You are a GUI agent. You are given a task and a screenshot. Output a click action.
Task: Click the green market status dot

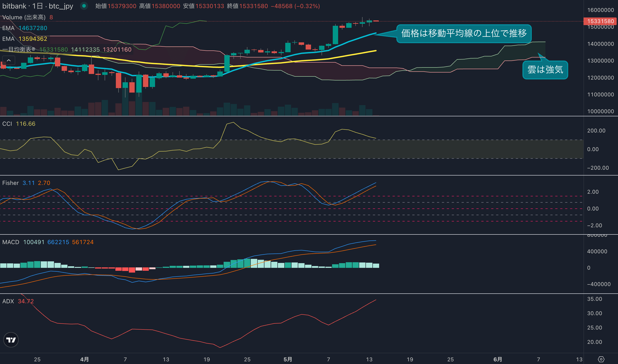pos(84,6)
